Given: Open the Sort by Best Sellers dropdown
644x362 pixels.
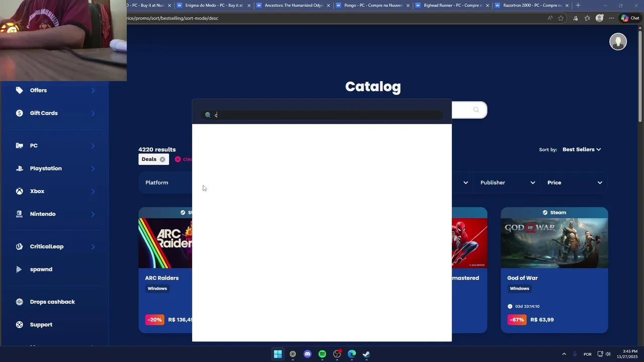Looking at the screenshot, I should [x=582, y=149].
